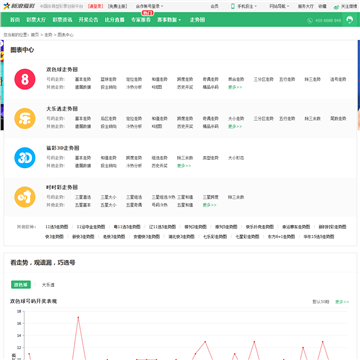
Task: Click 更多>> in the 时时彩走势图 row
Action: (210, 205)
